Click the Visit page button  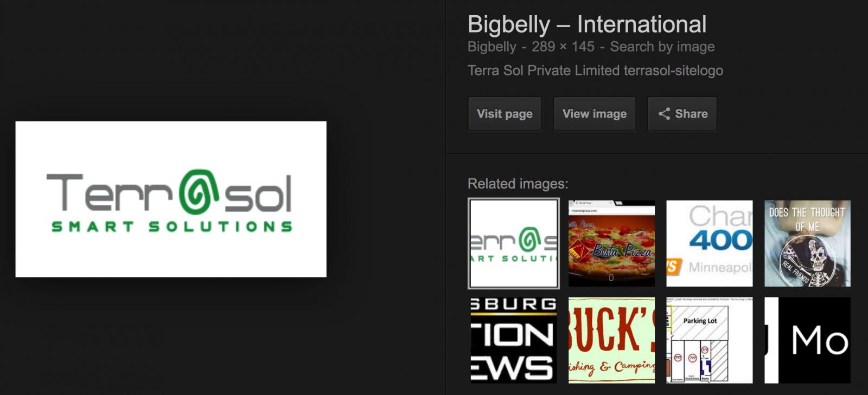click(x=505, y=114)
